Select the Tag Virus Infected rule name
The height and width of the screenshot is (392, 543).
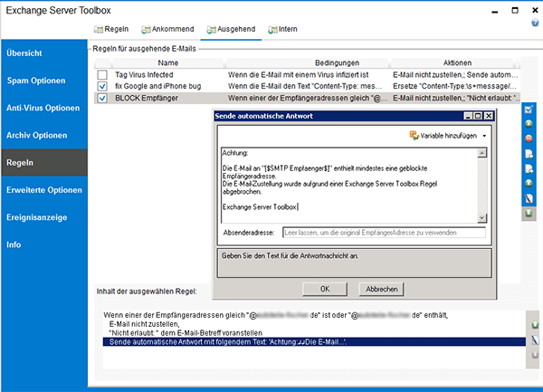[144, 75]
